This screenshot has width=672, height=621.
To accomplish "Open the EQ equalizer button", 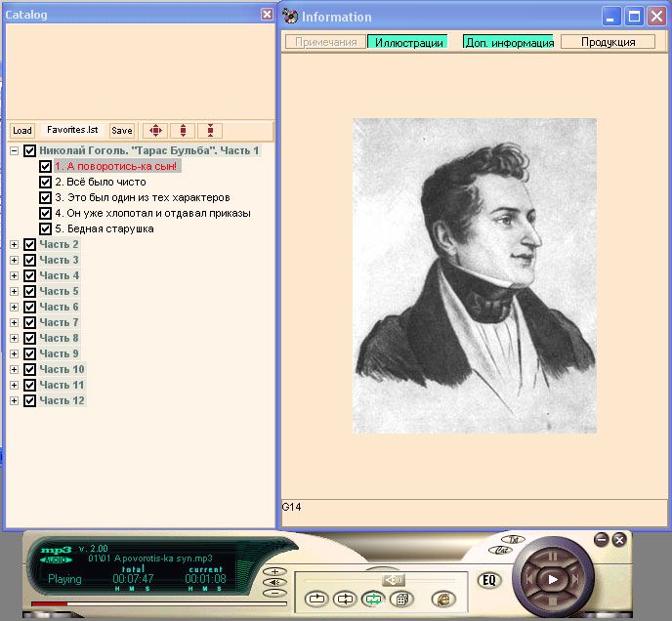I will (490, 580).
